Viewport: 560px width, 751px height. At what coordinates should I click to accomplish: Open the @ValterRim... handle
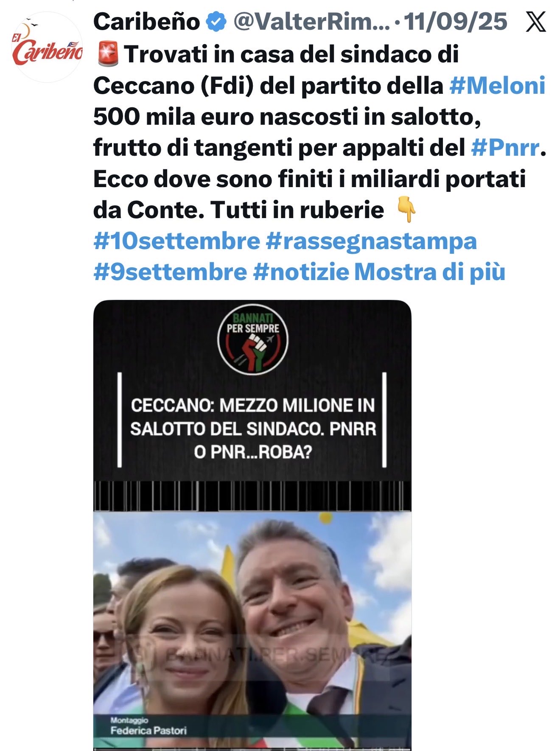pos(311,22)
